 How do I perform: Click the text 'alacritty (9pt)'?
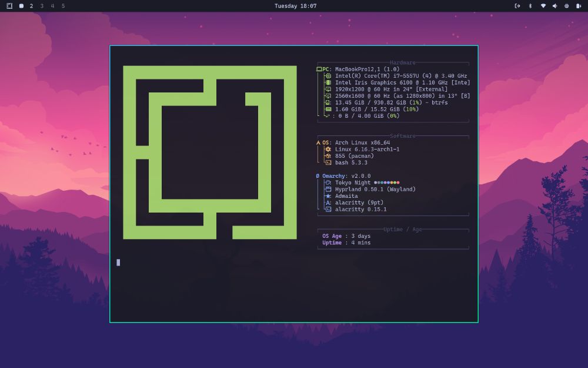tap(359, 203)
